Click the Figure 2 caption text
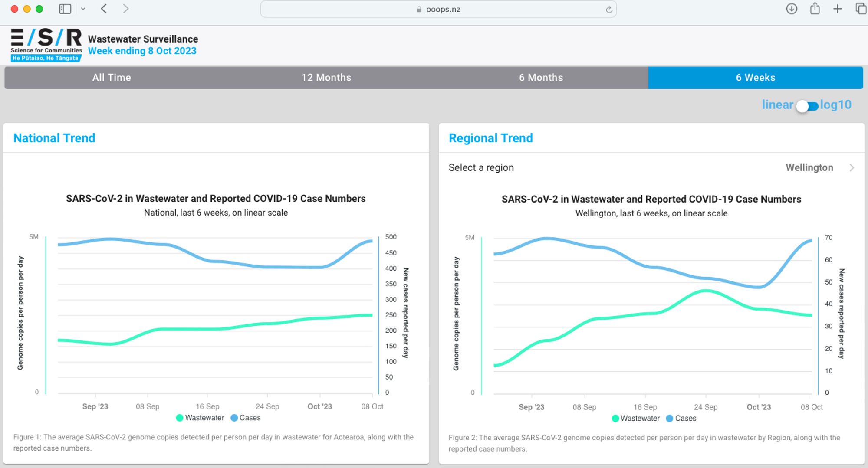 (x=644, y=443)
